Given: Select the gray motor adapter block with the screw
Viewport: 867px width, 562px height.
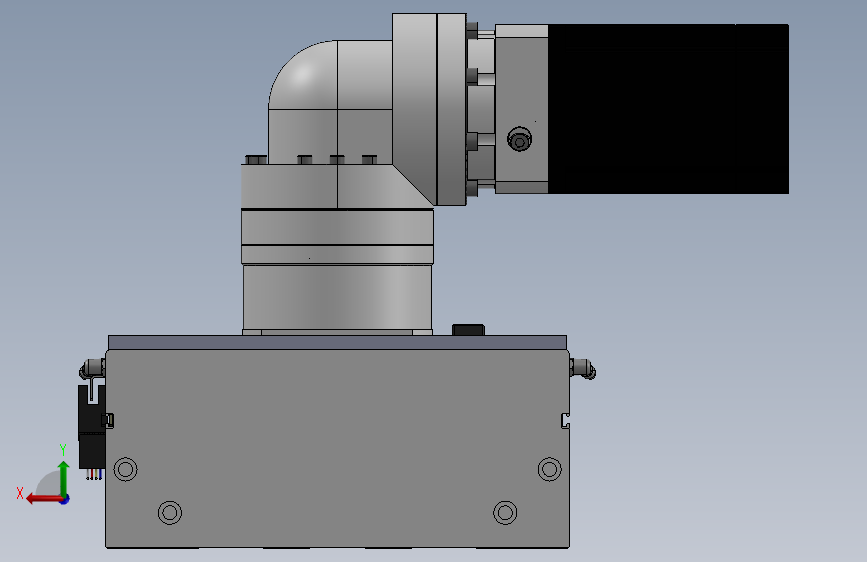Looking at the screenshot, I should tap(521, 108).
